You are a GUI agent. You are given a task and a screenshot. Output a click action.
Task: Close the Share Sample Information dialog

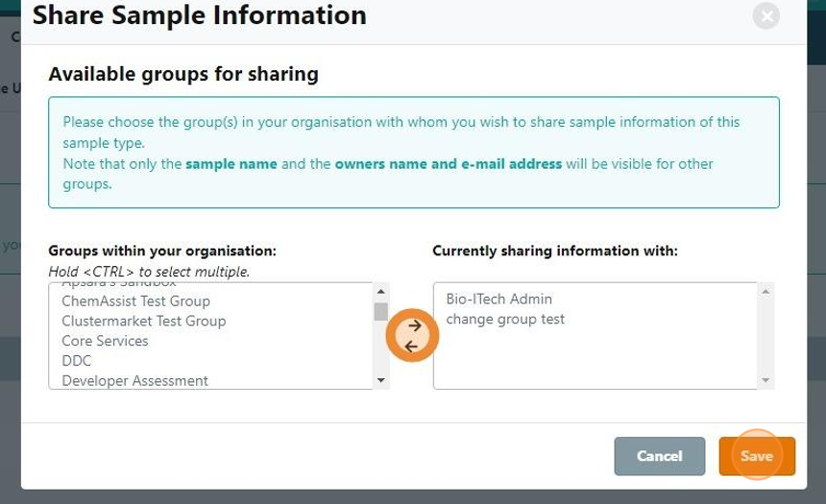click(765, 16)
